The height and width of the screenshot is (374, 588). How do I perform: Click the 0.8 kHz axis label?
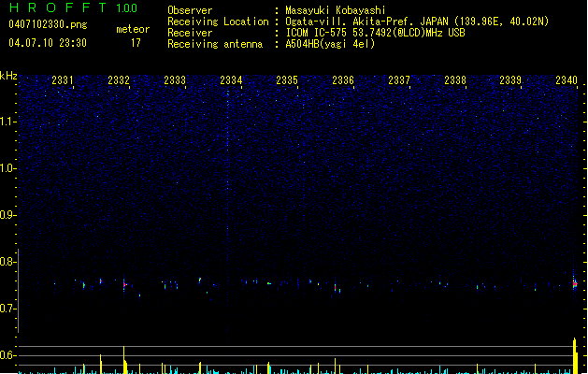click(7, 262)
